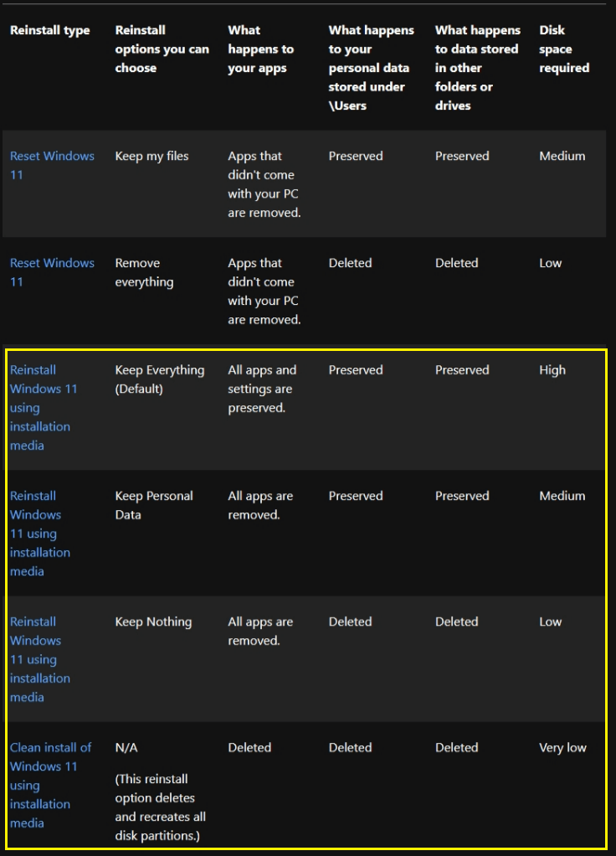Click the Disk space required column header
This screenshot has width=616, height=856.
(564, 49)
